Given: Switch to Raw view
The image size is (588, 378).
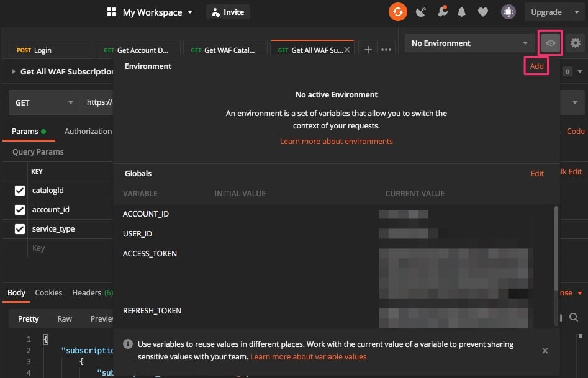Looking at the screenshot, I should tap(65, 319).
